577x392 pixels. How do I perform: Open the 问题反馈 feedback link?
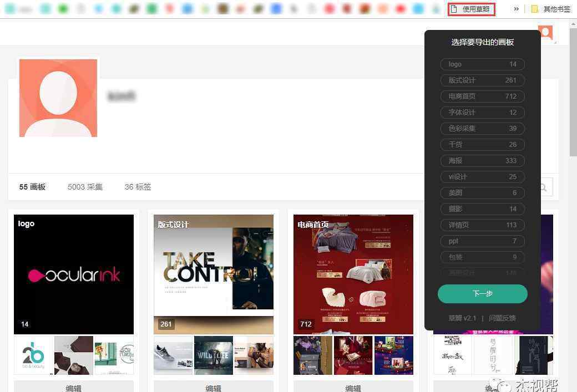click(x=502, y=318)
